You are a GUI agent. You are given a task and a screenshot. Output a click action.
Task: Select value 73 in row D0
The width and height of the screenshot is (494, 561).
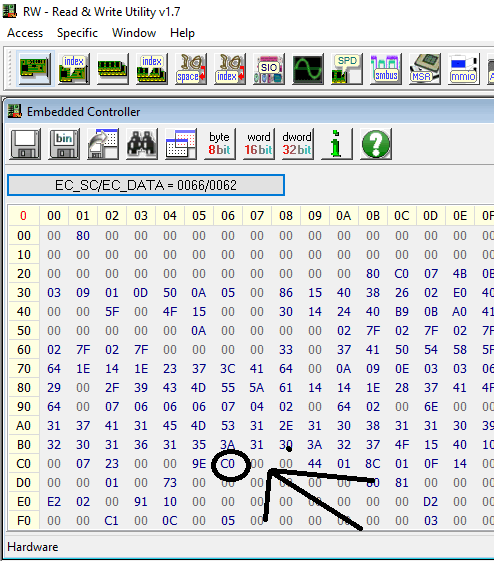coord(170,483)
